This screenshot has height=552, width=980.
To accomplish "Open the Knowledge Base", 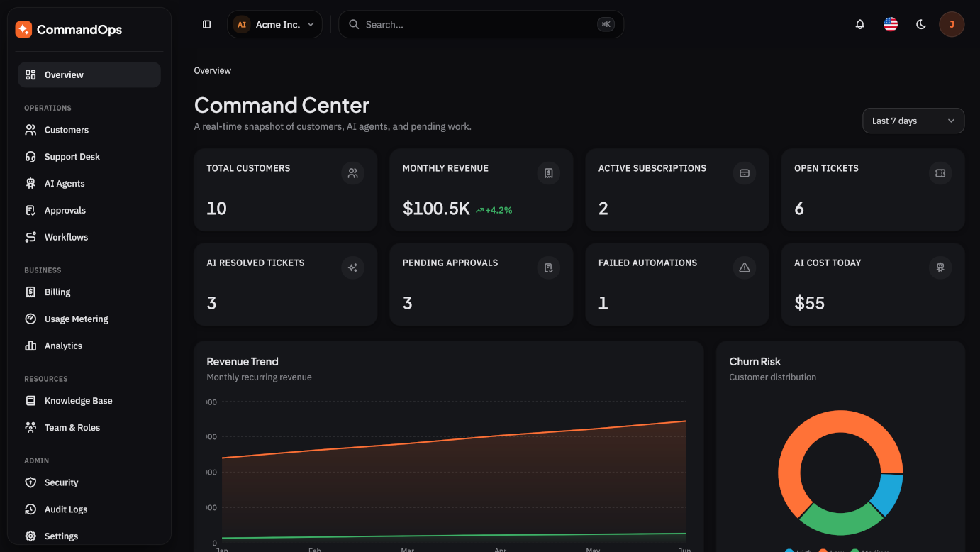I will pyautogui.click(x=89, y=401).
